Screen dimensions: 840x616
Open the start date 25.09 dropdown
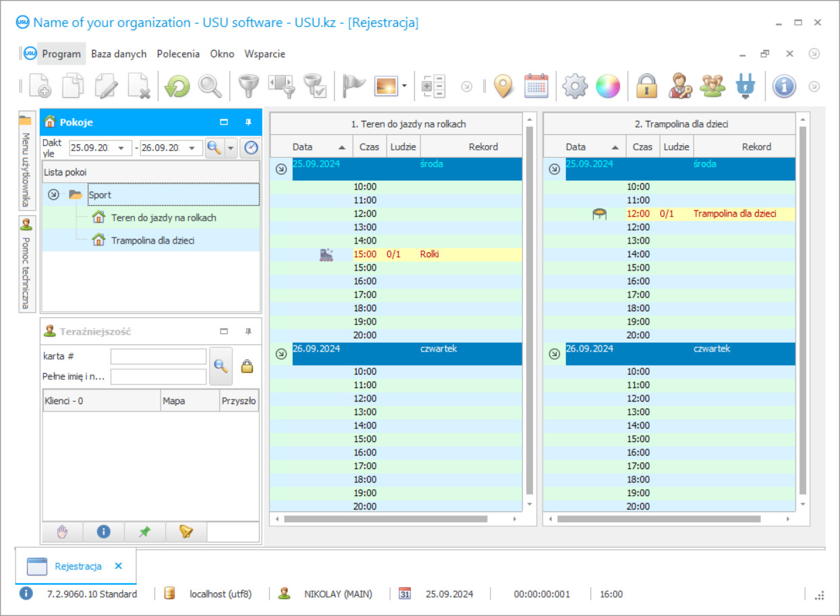click(121, 148)
